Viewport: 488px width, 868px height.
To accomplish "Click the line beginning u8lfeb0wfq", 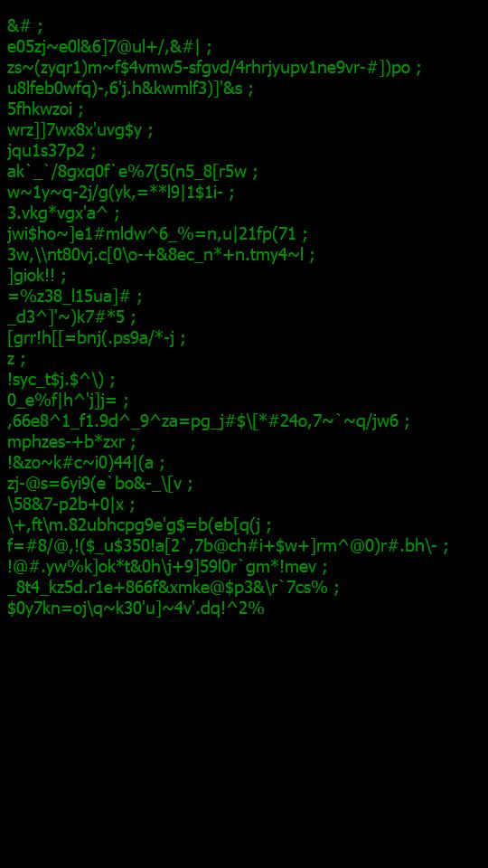I will point(130,88).
